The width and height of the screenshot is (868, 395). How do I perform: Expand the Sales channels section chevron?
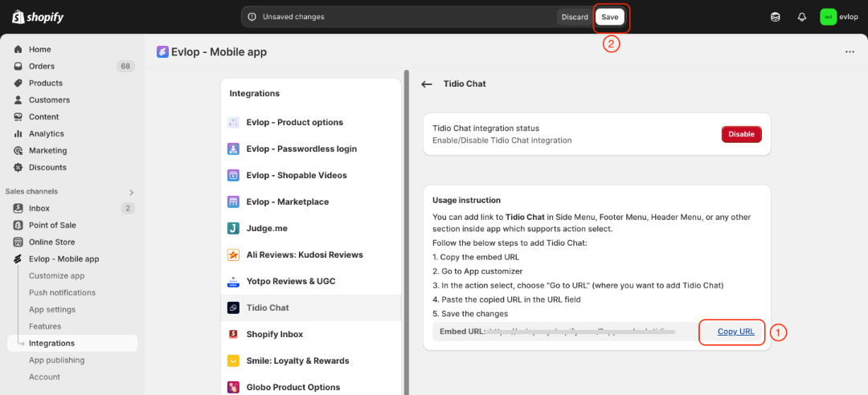click(x=131, y=193)
